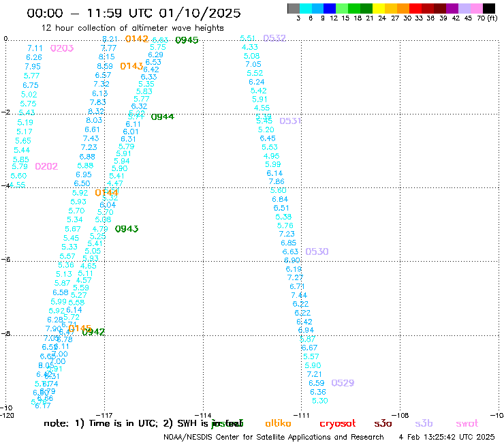The image size is (504, 443).
Task: Select the lavender 0532 time marker
Action: 274,38
